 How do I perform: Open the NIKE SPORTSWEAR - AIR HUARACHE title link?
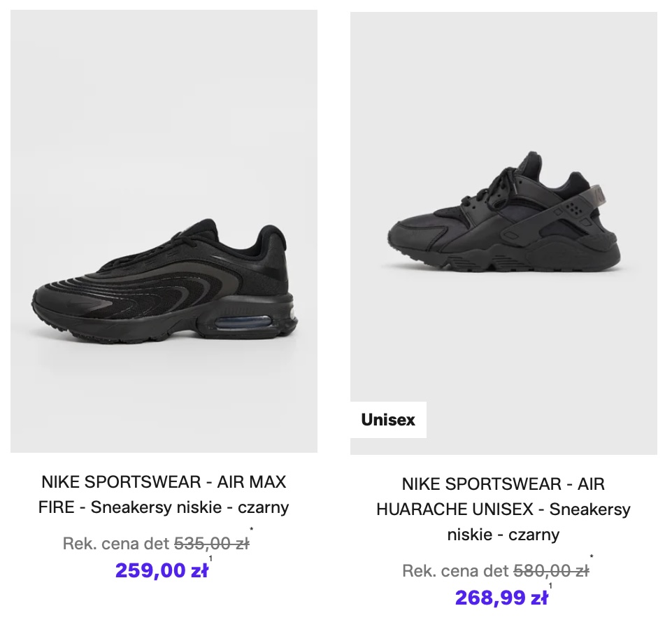click(x=503, y=484)
